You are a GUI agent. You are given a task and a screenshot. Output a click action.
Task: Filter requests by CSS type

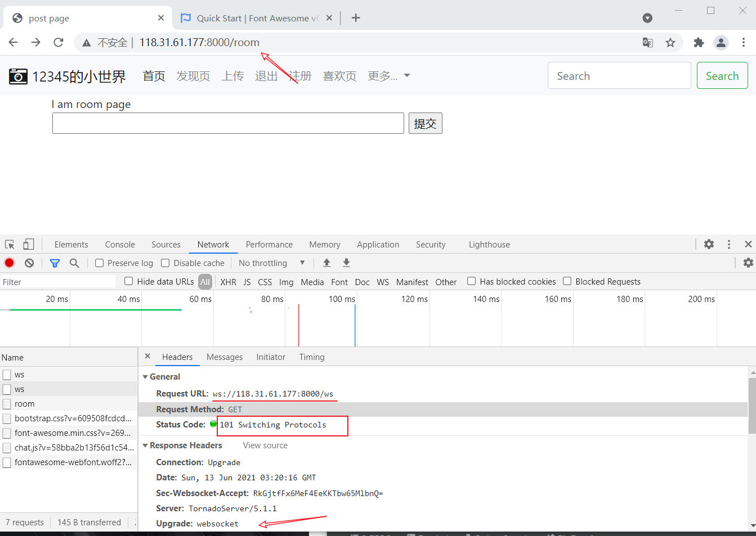click(x=265, y=282)
